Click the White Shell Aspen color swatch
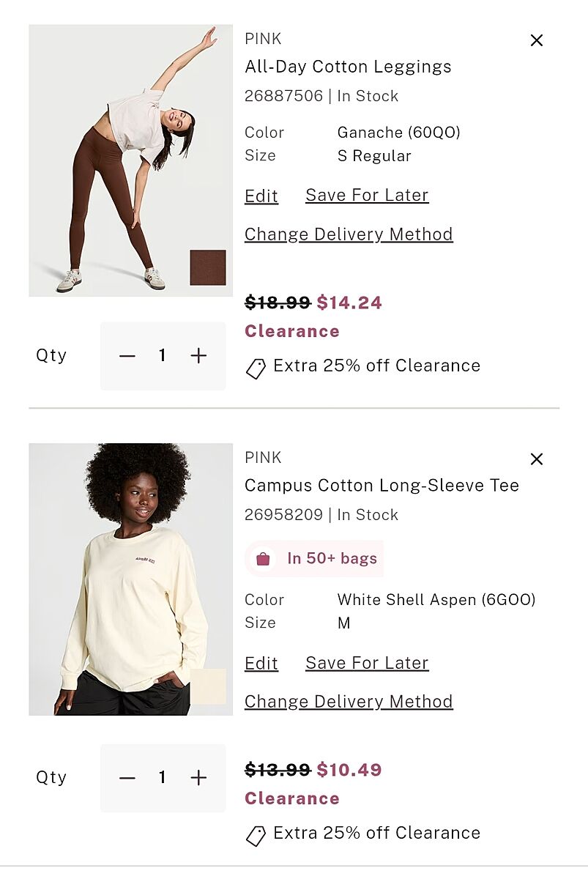Image resolution: width=588 pixels, height=879 pixels. tap(208, 686)
